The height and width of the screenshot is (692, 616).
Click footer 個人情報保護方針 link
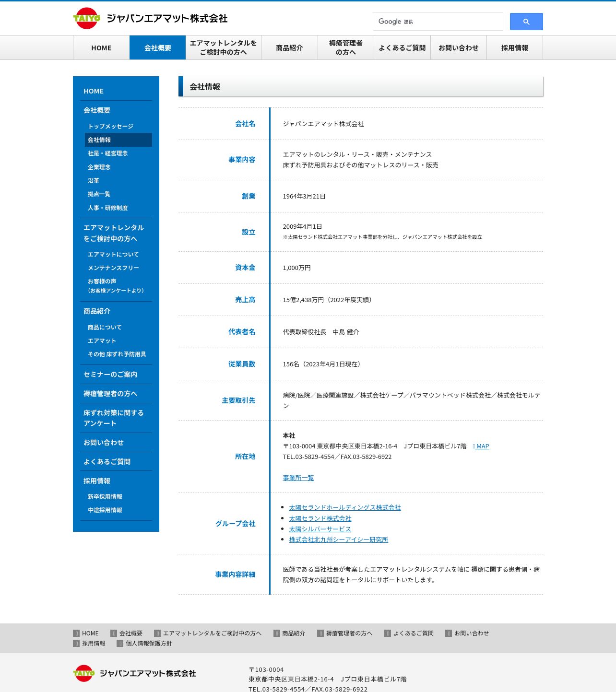coord(144,644)
